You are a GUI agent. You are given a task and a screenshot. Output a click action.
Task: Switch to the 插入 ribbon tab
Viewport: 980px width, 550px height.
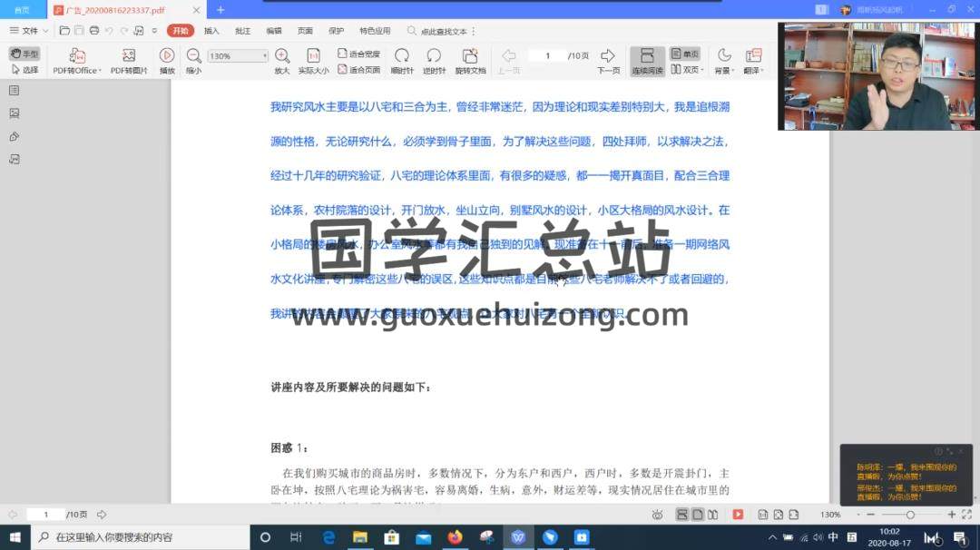point(211,31)
